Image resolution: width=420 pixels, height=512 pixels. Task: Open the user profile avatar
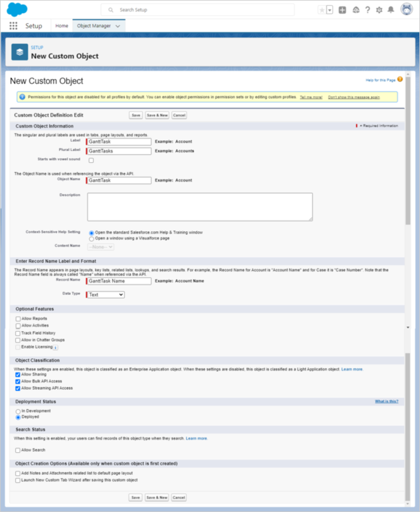coord(407,10)
